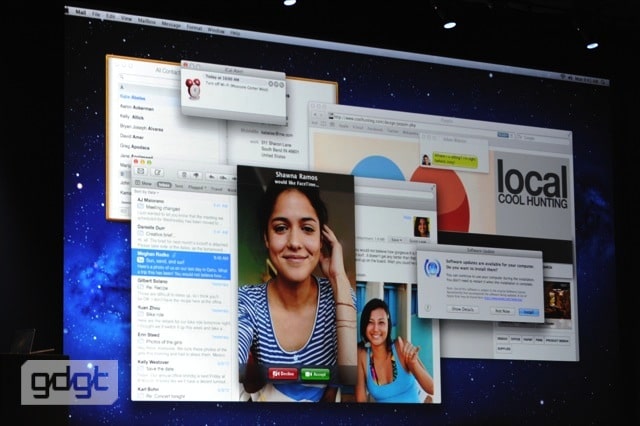Open Karl Bohn's Re: Concert tonight email

[182, 392]
